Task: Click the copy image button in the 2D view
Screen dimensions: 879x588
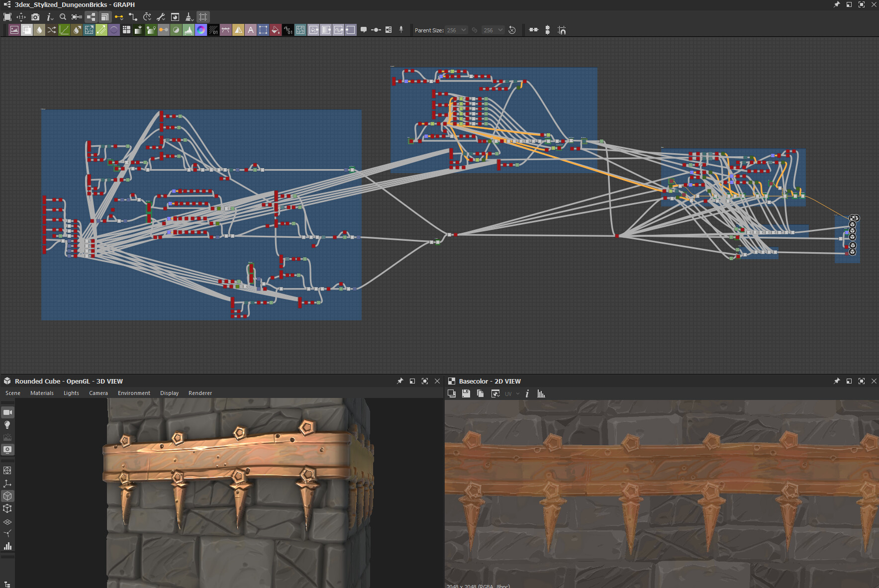Action: (x=480, y=393)
